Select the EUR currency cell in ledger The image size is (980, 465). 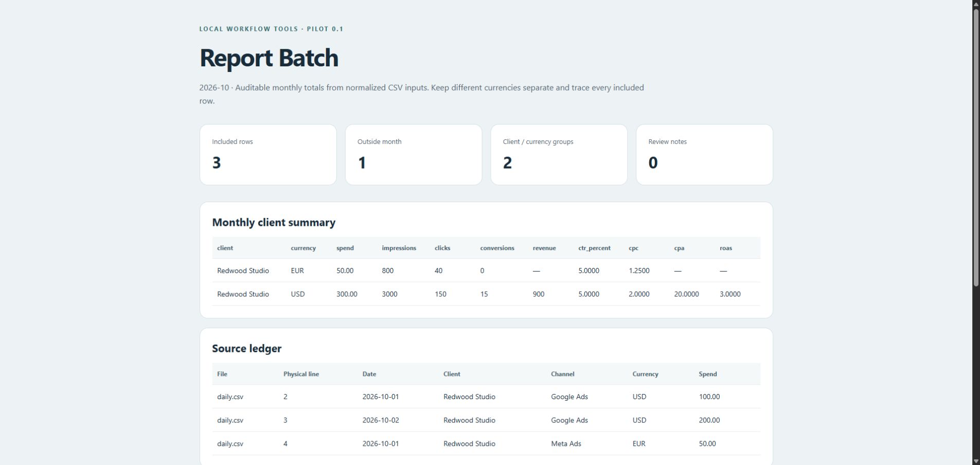(x=639, y=443)
